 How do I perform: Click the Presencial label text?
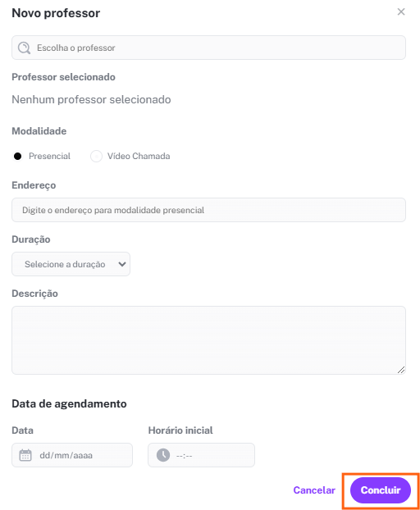point(49,156)
